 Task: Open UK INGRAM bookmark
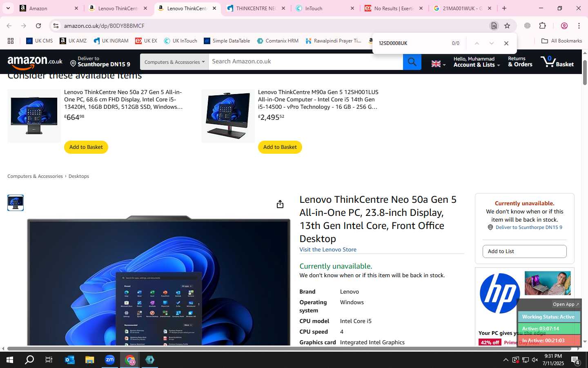coord(111,41)
